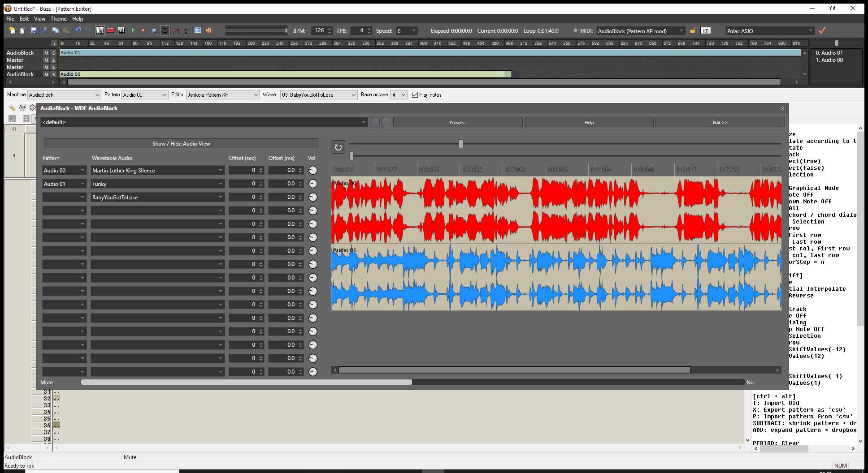The height and width of the screenshot is (473, 868).
Task: Select the Save icon in the toolbar
Action: coord(34,30)
